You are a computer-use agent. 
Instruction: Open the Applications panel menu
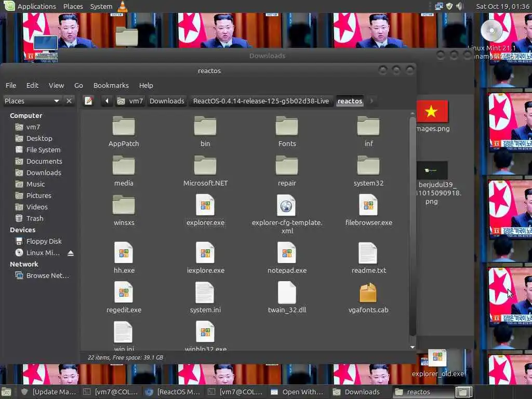(x=37, y=6)
